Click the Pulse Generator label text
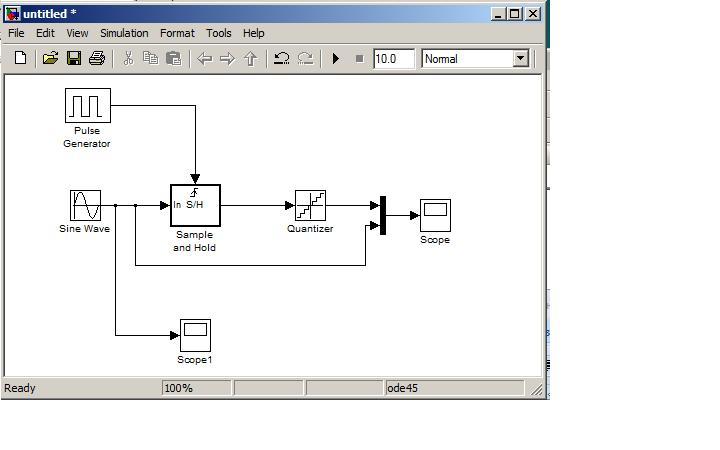Viewport: 720px width, 450px height. coord(87,137)
